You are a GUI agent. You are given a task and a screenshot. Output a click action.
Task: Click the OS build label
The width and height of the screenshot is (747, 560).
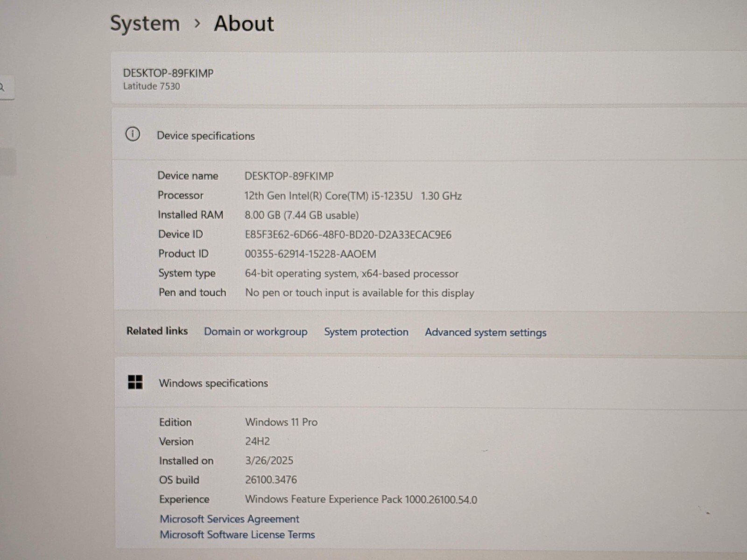click(179, 480)
